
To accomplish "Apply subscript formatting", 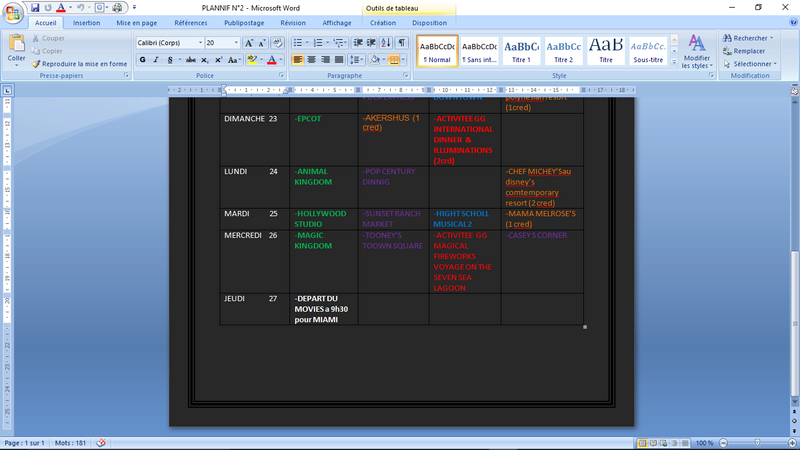I will (205, 60).
